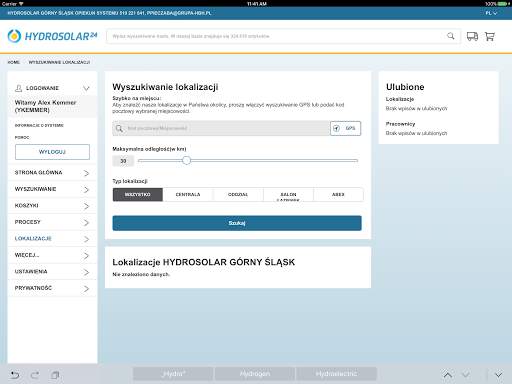
Task: Click the HYDROSOLAR24 logo
Action: pyautogui.click(x=52, y=36)
